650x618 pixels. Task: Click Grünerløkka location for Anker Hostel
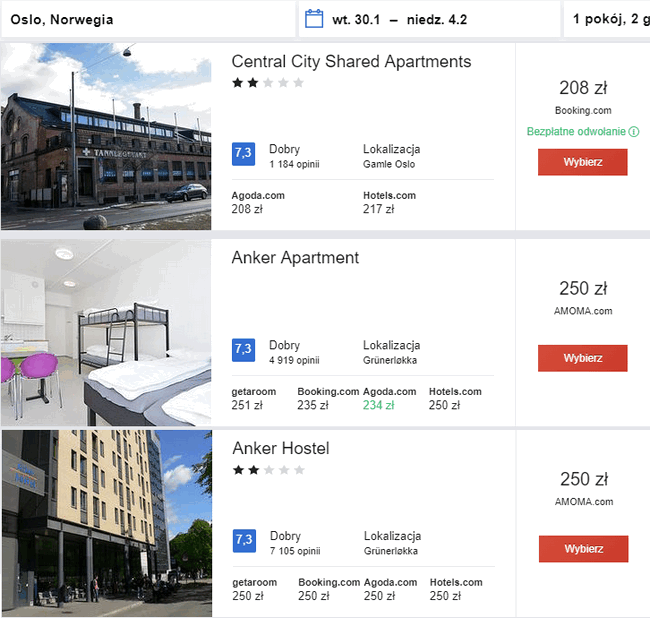point(390,551)
